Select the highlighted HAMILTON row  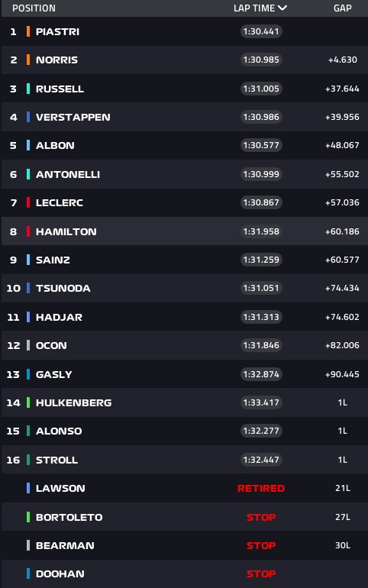185,231
